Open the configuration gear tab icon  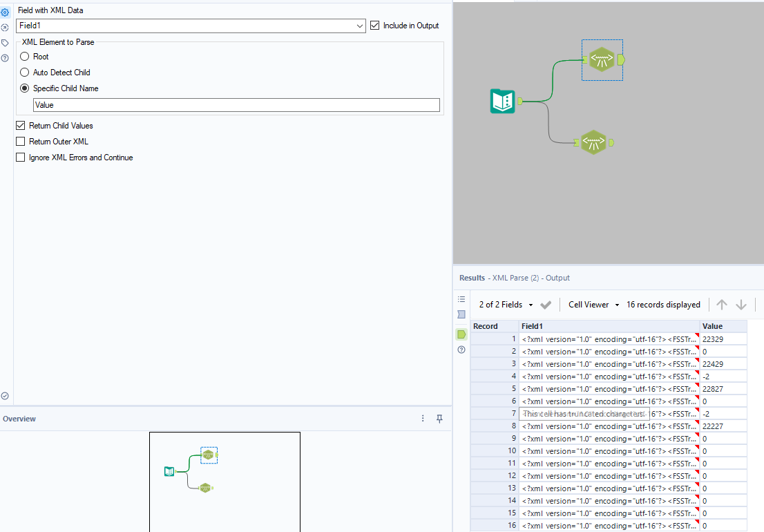pos(5,12)
